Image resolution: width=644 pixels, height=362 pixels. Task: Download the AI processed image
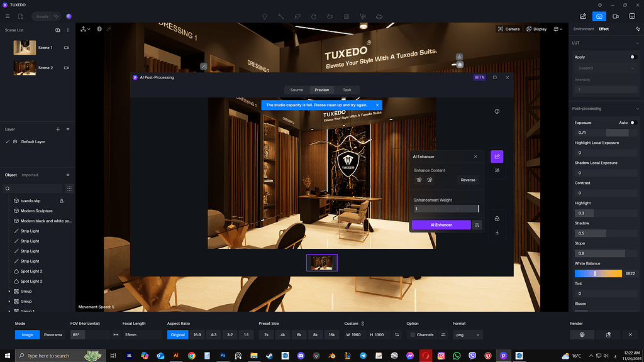click(x=497, y=233)
